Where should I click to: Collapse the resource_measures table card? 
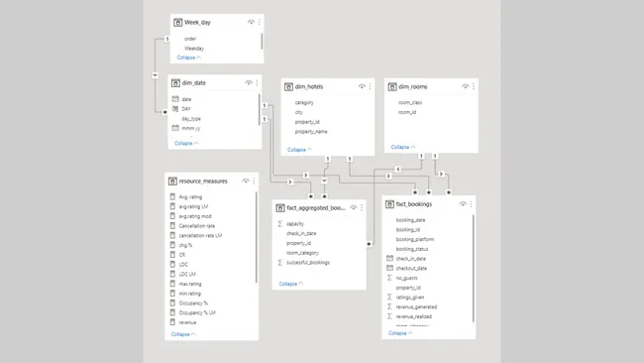click(x=183, y=334)
